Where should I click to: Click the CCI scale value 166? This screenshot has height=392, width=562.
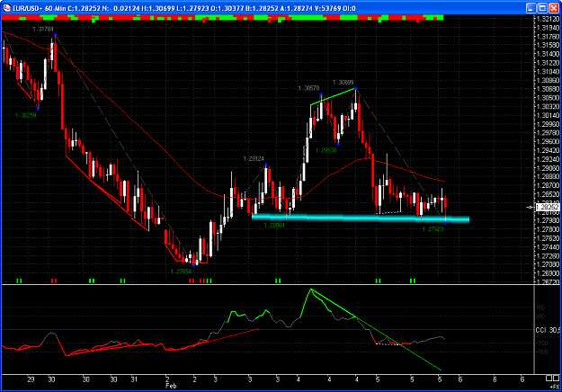click(x=540, y=307)
